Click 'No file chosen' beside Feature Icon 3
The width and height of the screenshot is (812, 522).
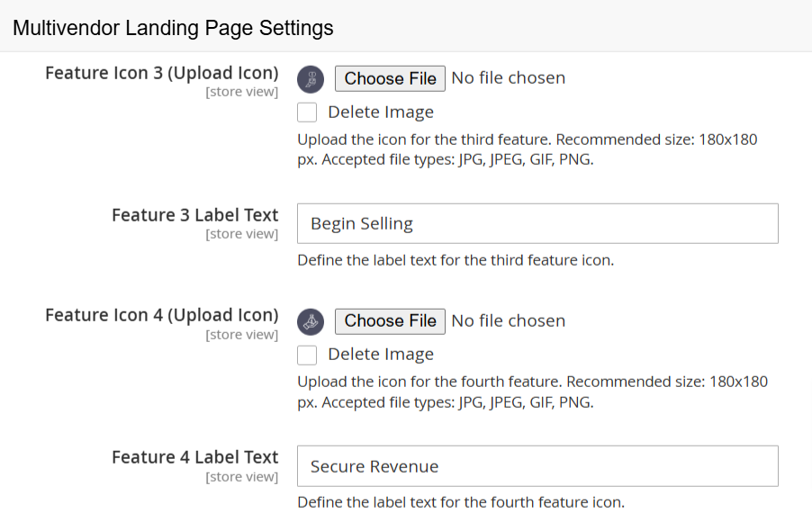[x=509, y=78]
